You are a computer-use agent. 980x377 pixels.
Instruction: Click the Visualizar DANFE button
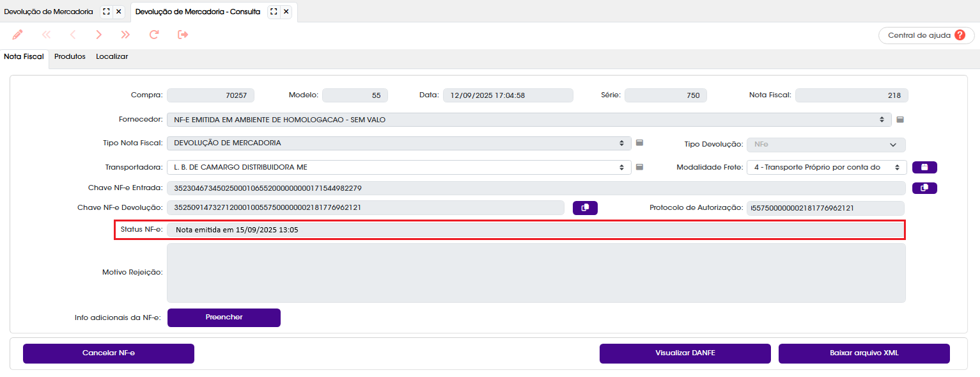(685, 353)
